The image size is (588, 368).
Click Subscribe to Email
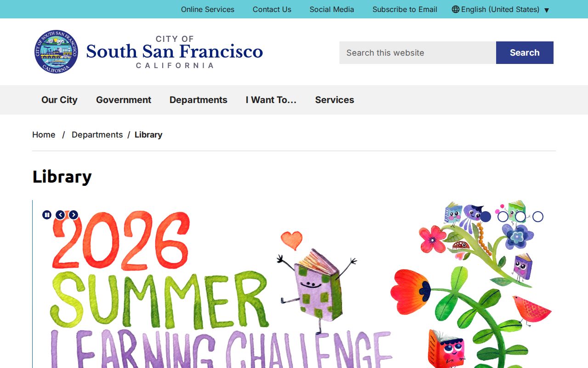[405, 9]
